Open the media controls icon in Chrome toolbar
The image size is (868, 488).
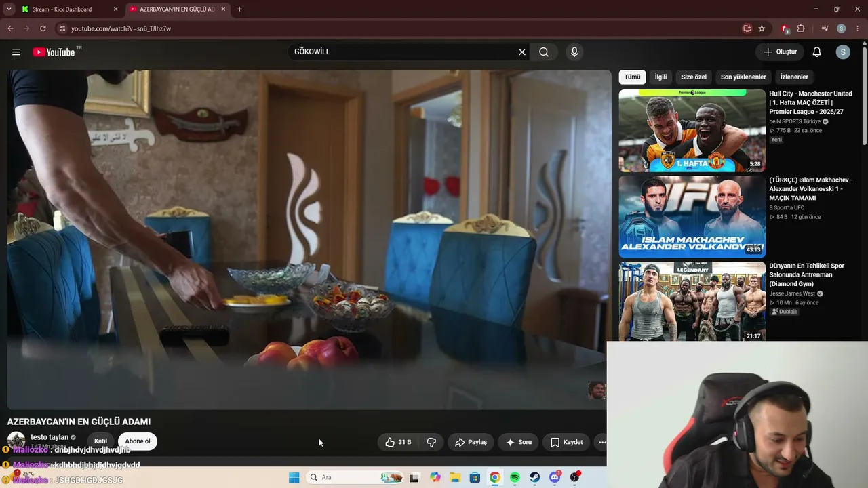pyautogui.click(x=825, y=28)
